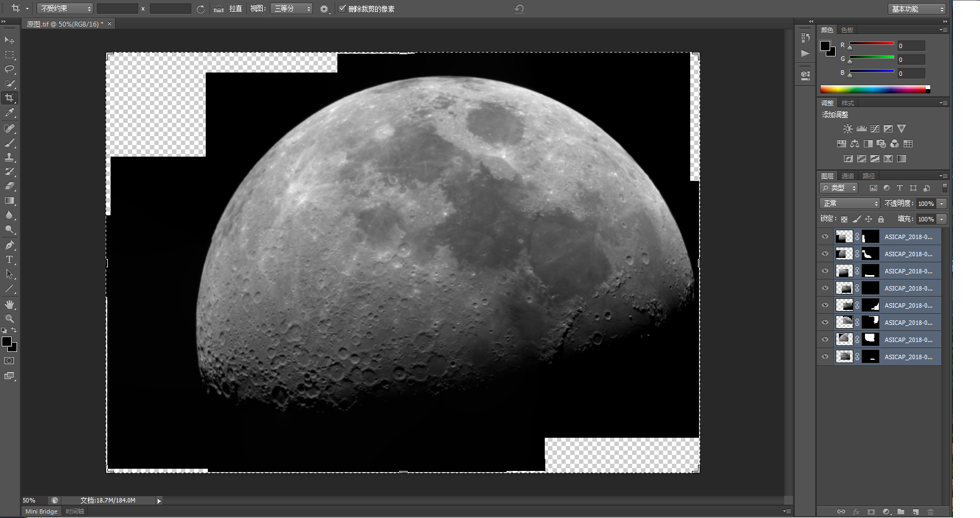Select the Zoom tool
The image size is (980, 518).
click(9, 319)
